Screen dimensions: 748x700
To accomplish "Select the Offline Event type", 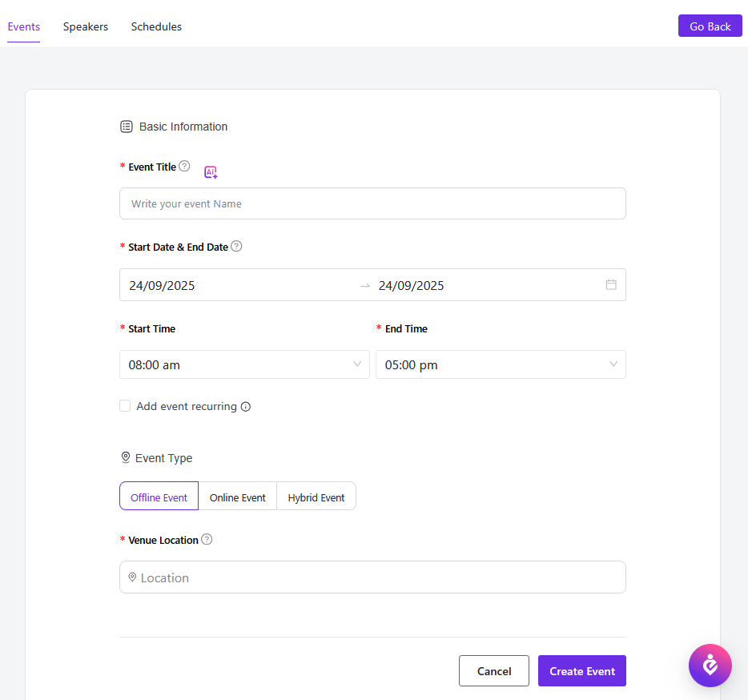I will (159, 497).
